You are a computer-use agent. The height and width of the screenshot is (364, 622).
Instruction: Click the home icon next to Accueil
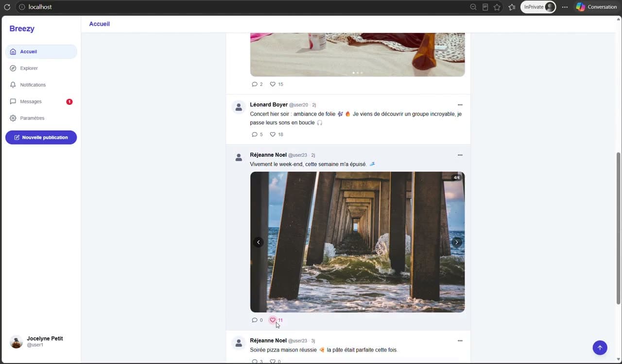(13, 51)
